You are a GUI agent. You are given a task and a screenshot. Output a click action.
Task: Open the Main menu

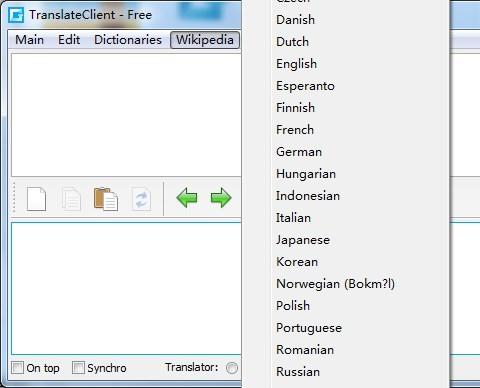(30, 40)
